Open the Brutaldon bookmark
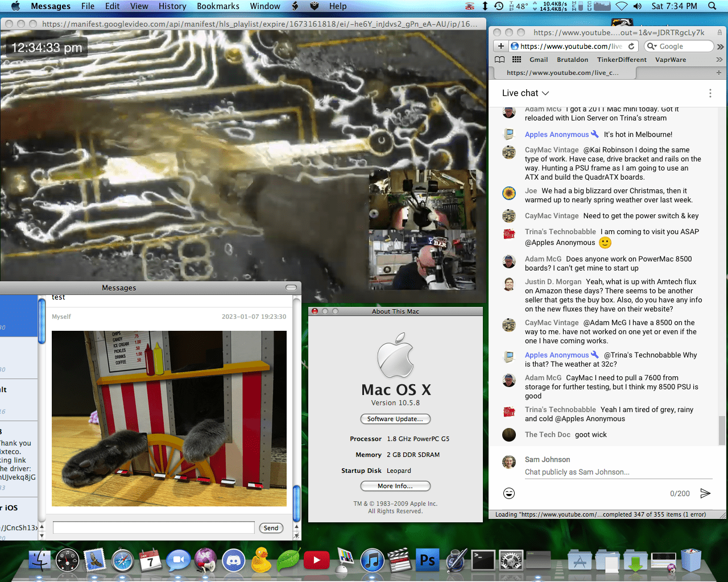The image size is (728, 582). [572, 60]
